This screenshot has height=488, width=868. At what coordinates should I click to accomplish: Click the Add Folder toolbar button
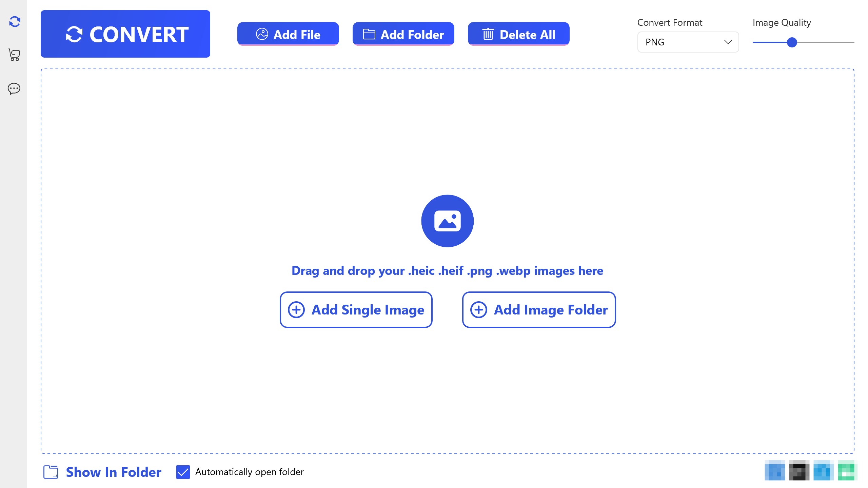[403, 34]
